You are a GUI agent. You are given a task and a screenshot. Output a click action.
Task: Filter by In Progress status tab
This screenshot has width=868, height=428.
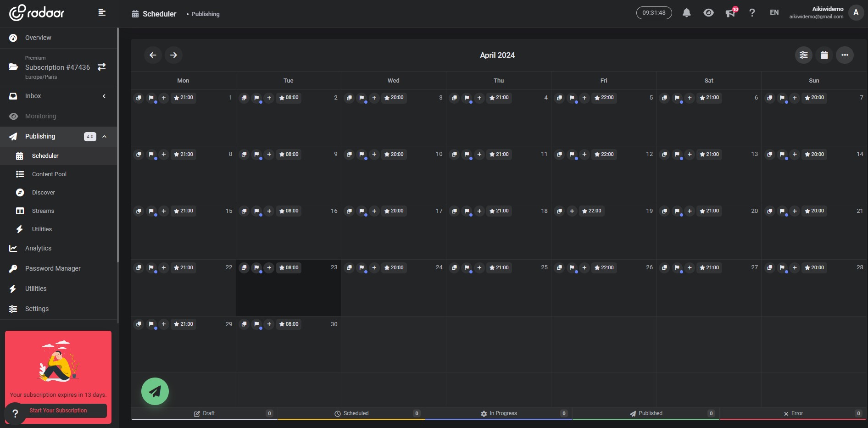pyautogui.click(x=499, y=413)
